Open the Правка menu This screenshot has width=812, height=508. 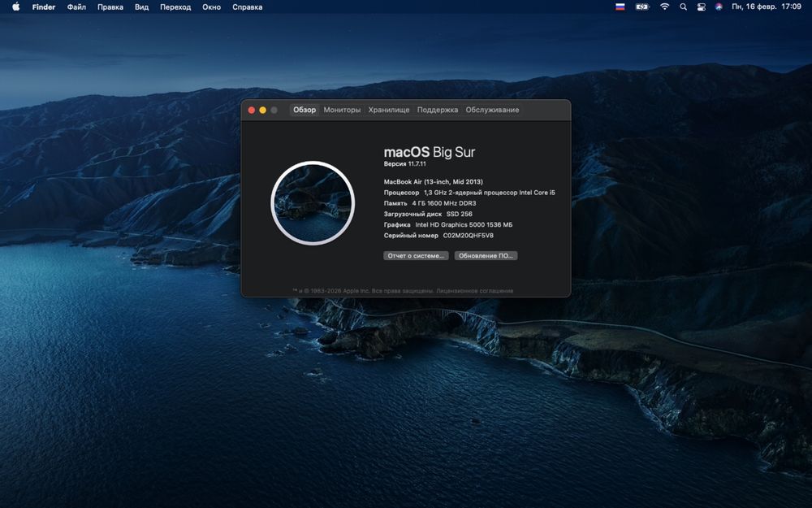(110, 7)
